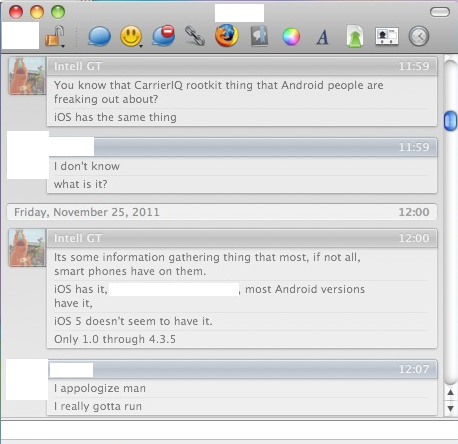The width and height of the screenshot is (458, 444).
Task: Open the smiley emoticon picker
Action: 131,36
